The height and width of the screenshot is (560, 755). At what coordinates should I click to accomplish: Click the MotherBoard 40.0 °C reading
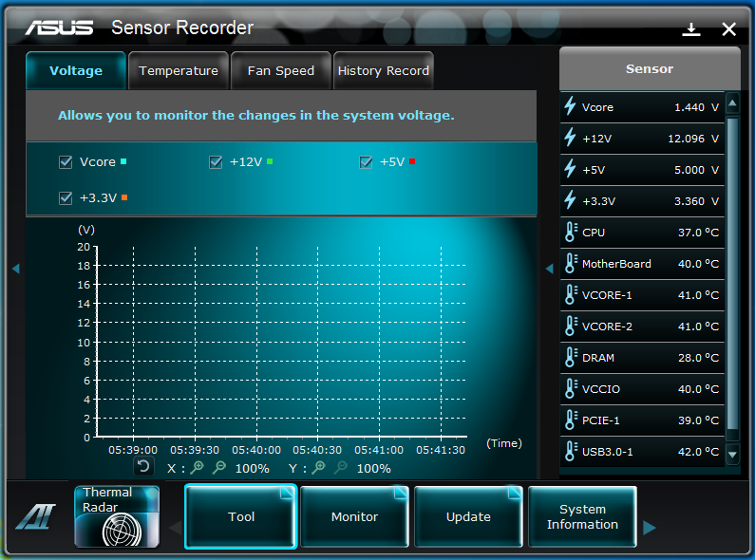698,264
